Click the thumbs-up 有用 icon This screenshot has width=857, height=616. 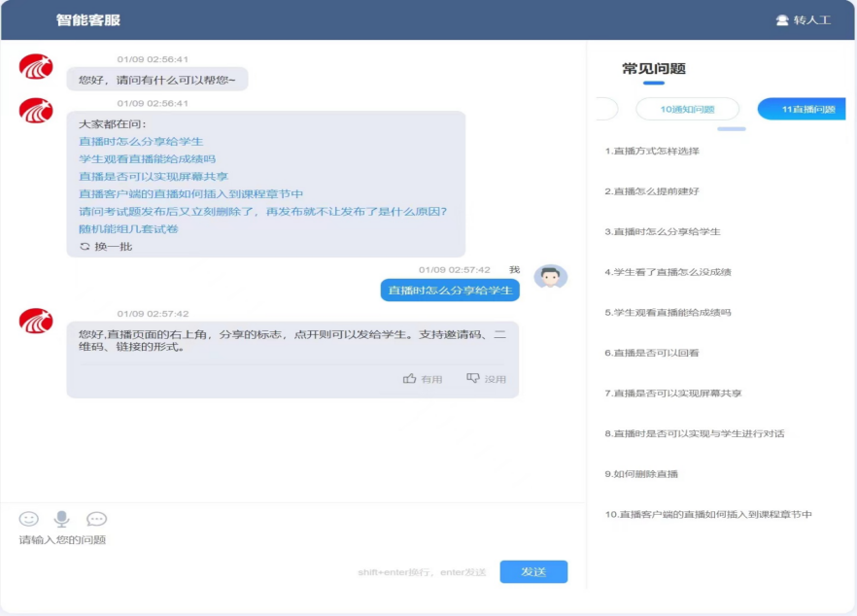[410, 378]
